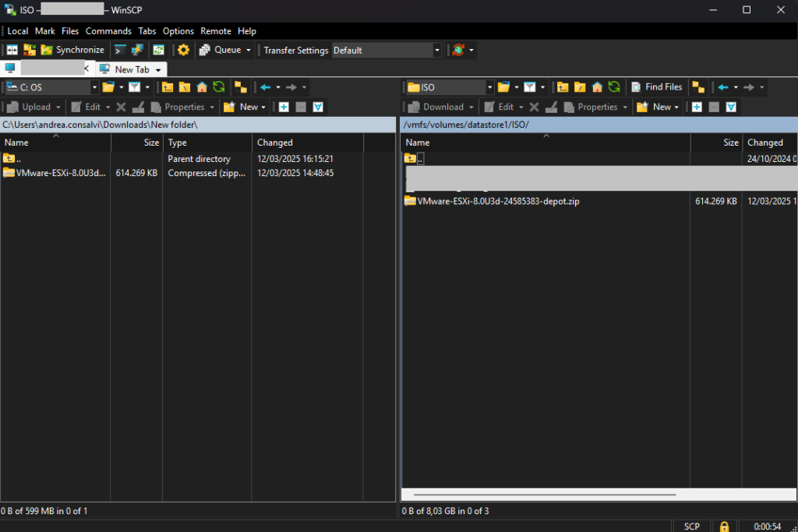The height and width of the screenshot is (532, 798).
Task: Click the Download button
Action: click(436, 107)
